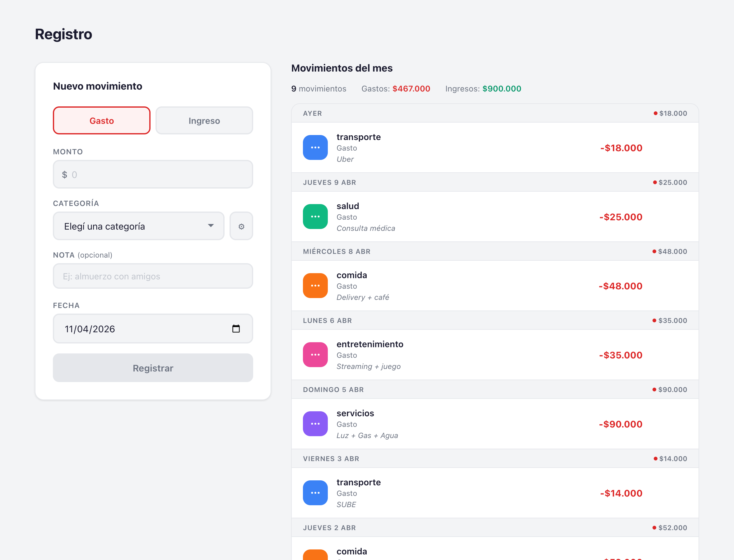734x560 pixels.
Task: Click the pink icon beside the entretenimiento expense
Action: 315,354
